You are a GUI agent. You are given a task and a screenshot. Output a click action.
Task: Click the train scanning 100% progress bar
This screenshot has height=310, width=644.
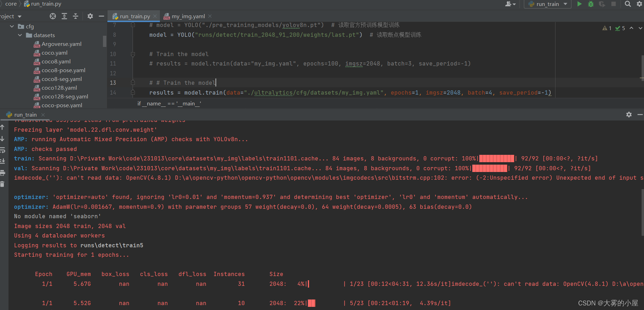497,159
